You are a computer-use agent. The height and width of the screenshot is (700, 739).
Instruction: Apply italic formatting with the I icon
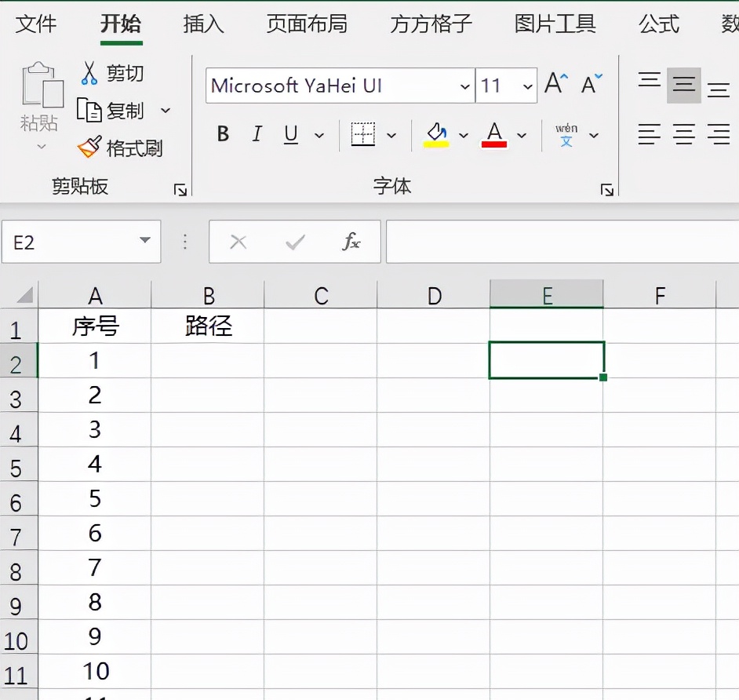pos(257,134)
